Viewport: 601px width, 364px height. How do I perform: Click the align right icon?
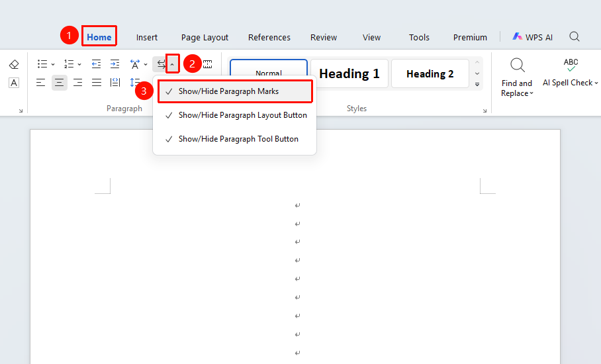(78, 82)
